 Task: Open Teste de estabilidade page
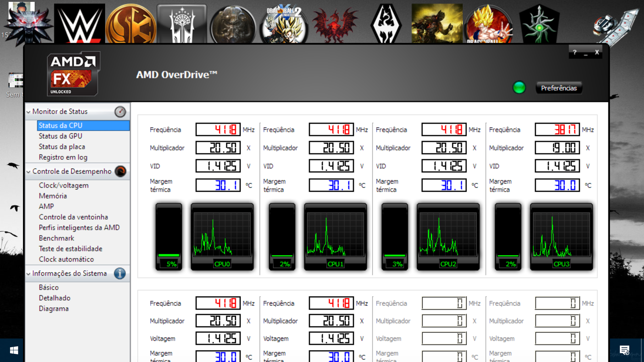click(x=71, y=249)
